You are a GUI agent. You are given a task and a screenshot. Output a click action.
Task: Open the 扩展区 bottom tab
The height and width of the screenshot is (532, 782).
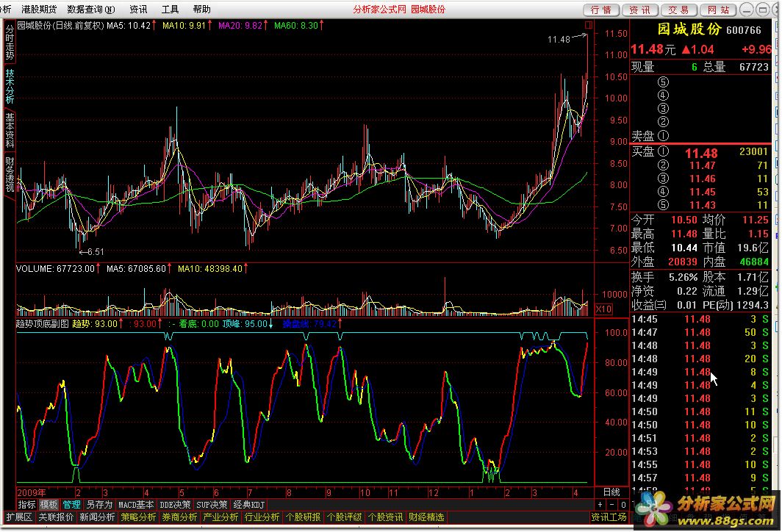18,517
